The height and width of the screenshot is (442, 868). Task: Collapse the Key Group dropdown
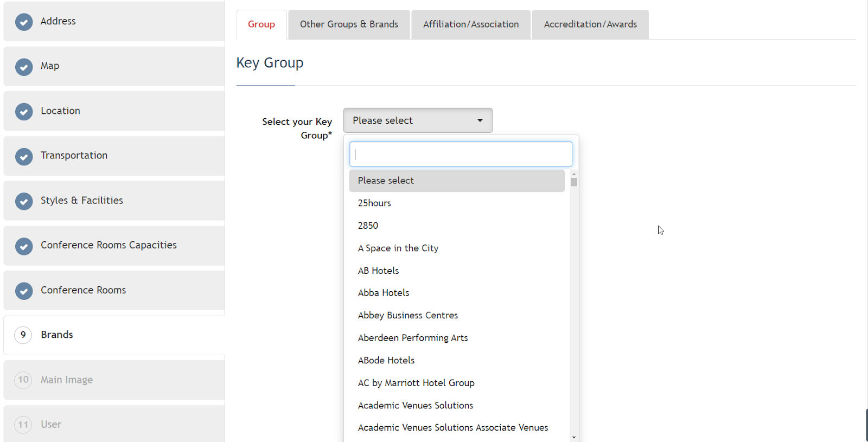click(x=418, y=120)
